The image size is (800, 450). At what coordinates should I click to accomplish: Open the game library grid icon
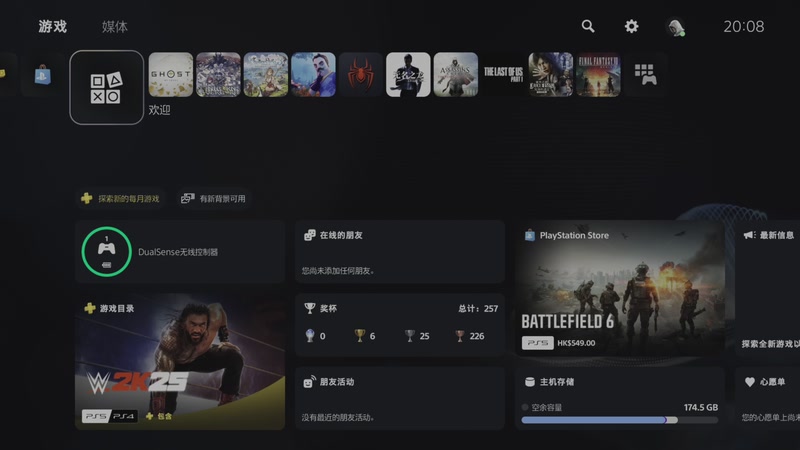[x=645, y=74]
